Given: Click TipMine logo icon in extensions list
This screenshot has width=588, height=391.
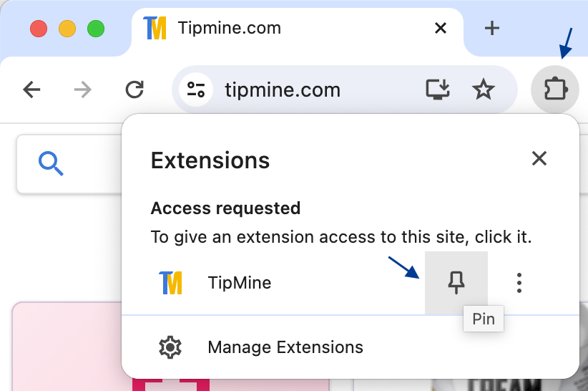Looking at the screenshot, I should click(x=170, y=283).
